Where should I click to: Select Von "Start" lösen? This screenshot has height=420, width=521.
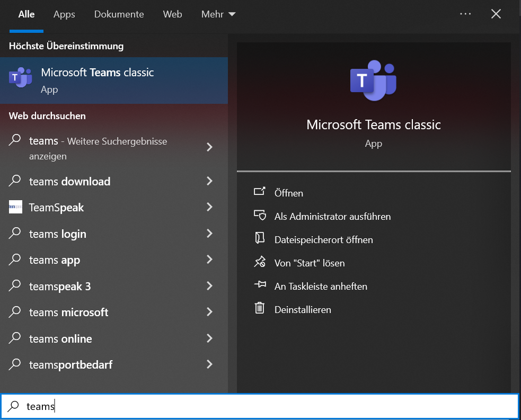(310, 263)
